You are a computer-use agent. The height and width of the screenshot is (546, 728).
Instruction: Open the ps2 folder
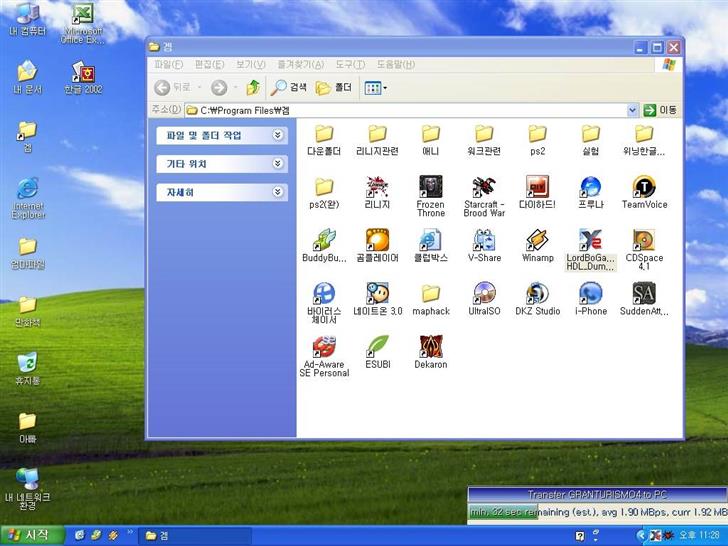(537, 139)
